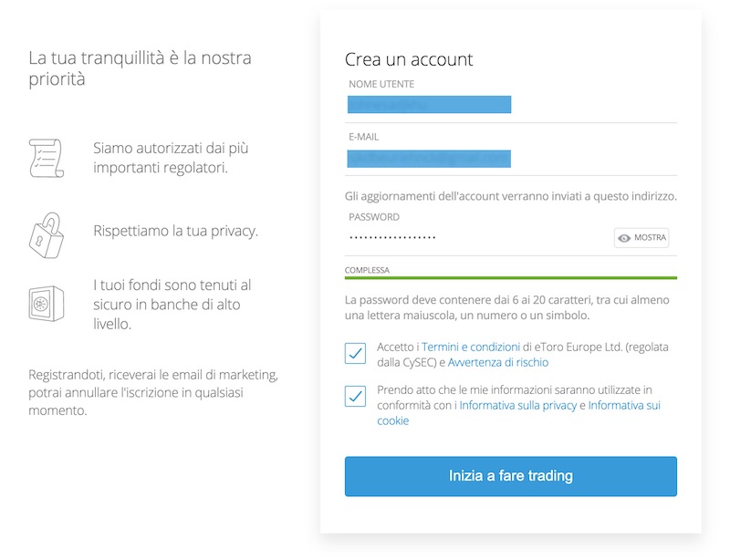Screen dimensions: 730x560
Task: Click the password requirements hint text
Action: point(507,307)
